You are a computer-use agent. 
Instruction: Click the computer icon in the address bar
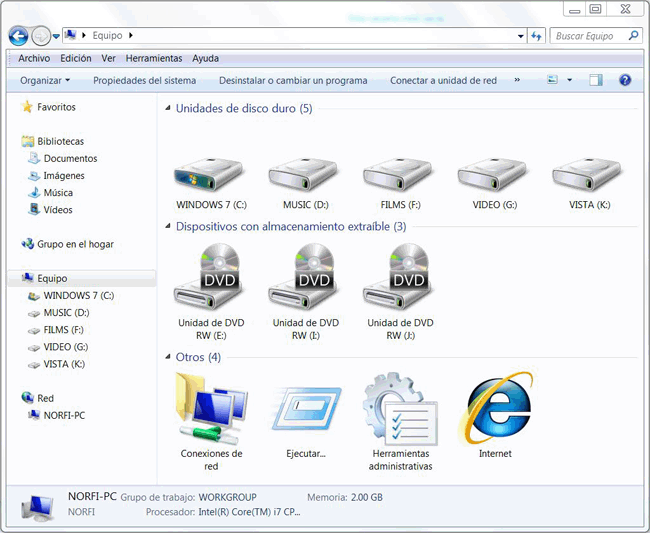(70, 35)
